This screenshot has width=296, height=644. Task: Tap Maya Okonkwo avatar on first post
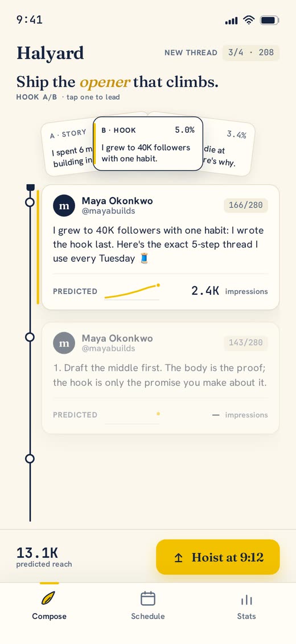64,206
